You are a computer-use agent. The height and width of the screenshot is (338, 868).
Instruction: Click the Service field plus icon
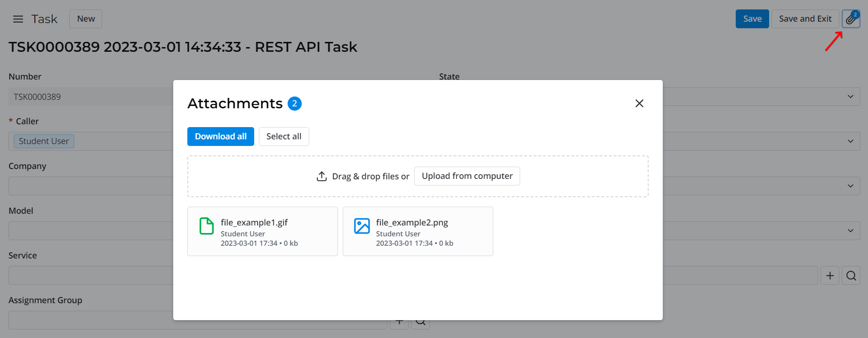point(830,275)
